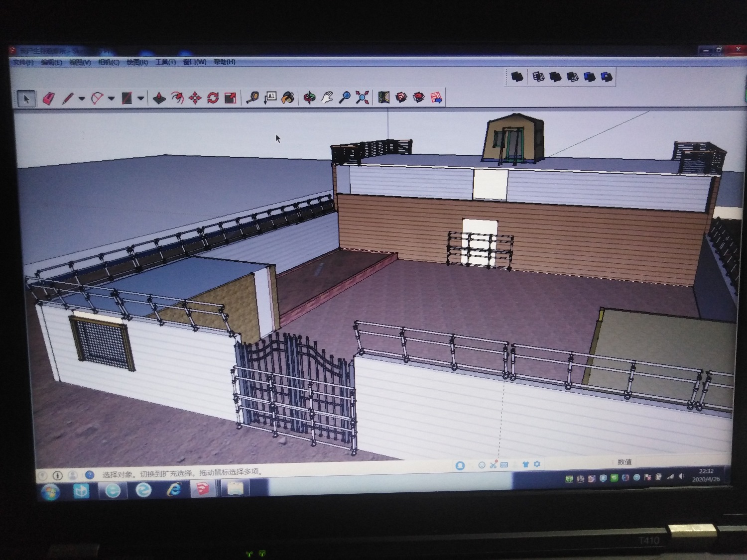Pick the Eraser tool

[48, 99]
